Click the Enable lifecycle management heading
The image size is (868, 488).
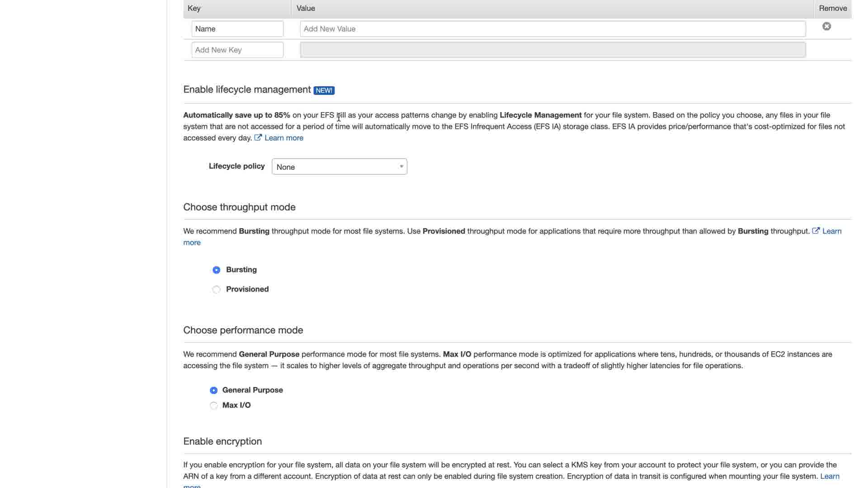point(247,89)
